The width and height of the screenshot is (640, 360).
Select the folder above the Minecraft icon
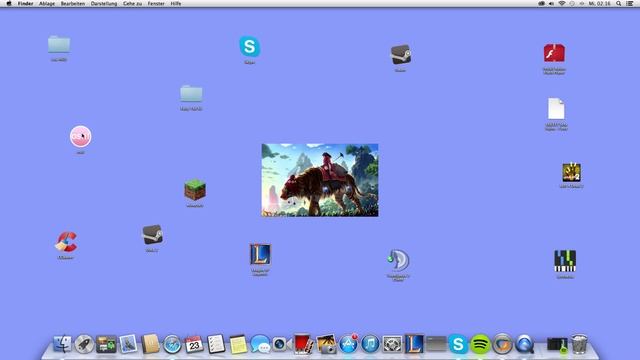(191, 94)
